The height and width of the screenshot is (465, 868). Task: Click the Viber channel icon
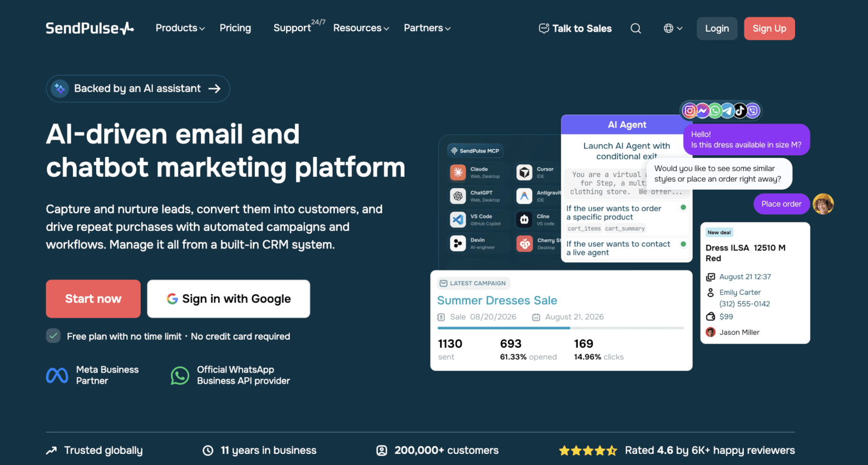pos(753,111)
